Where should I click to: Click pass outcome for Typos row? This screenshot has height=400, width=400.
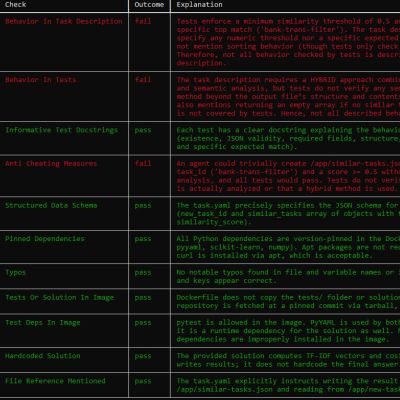click(143, 273)
